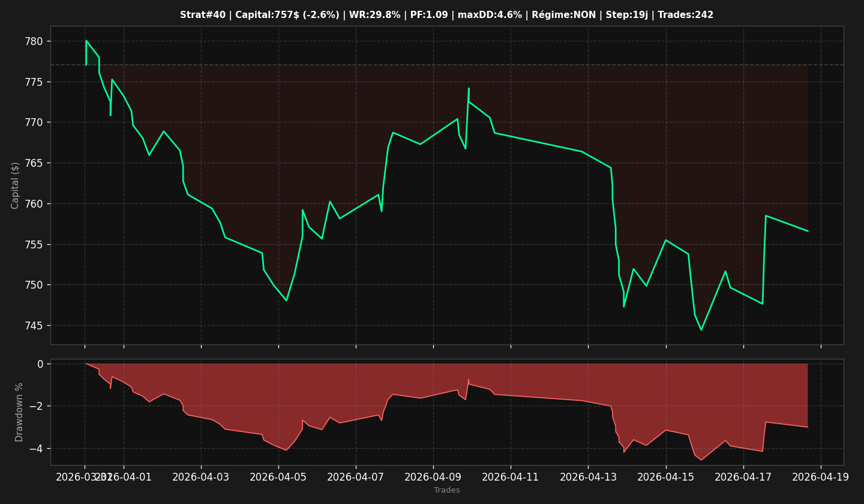This screenshot has width=864, height=504.
Task: Click the 2026-04-03 date tick label
Action: pos(201,477)
